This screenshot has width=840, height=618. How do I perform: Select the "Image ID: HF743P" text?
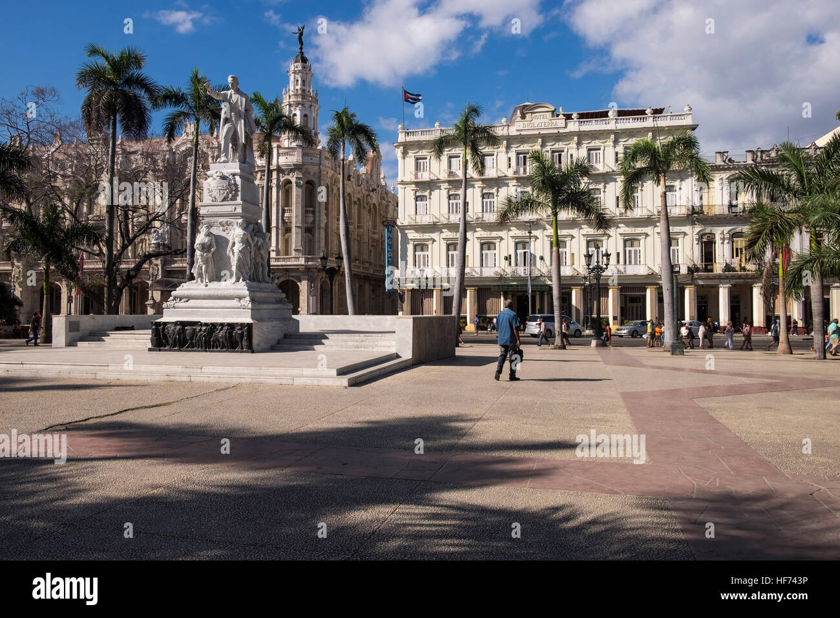click(x=771, y=581)
